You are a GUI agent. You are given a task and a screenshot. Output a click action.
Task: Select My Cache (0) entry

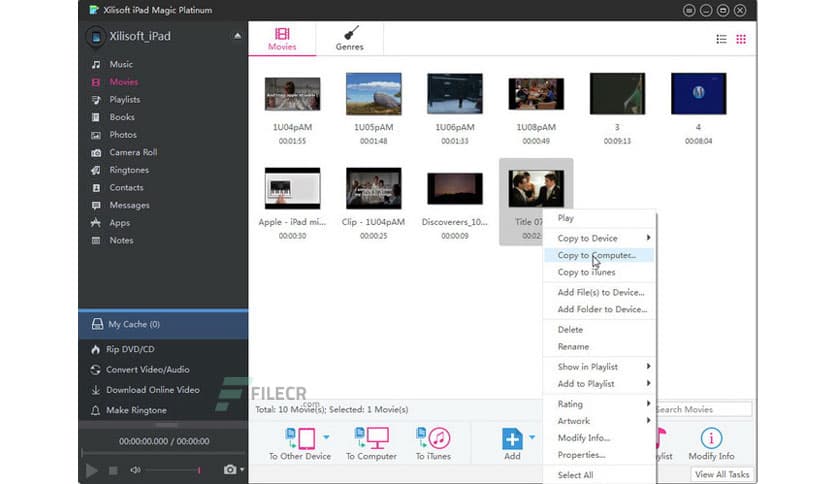click(163, 324)
